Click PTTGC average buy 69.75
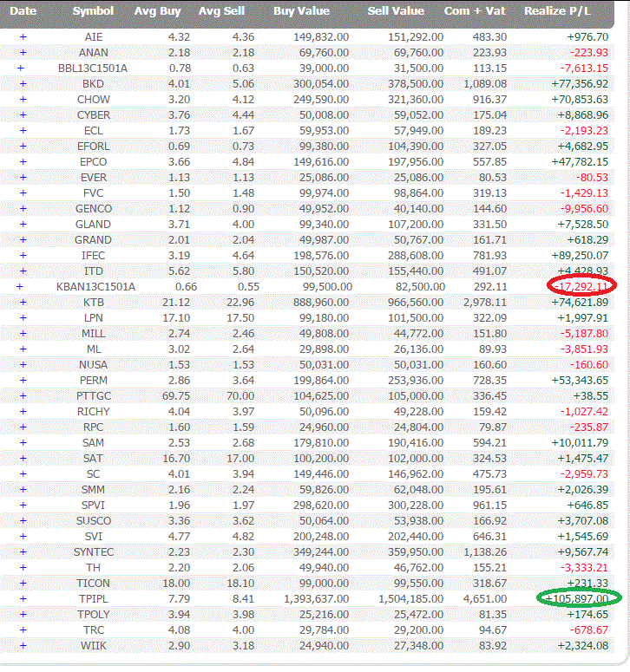 176,396
